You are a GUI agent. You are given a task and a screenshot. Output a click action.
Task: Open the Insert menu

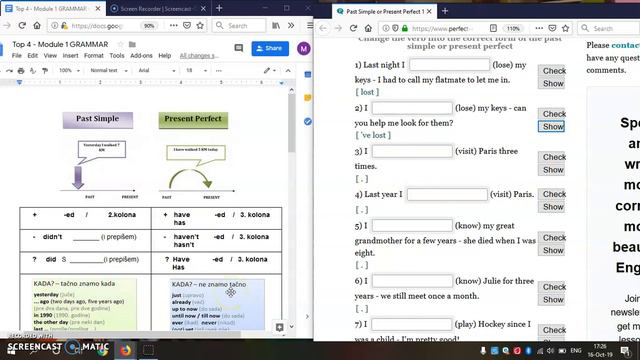coord(70,56)
